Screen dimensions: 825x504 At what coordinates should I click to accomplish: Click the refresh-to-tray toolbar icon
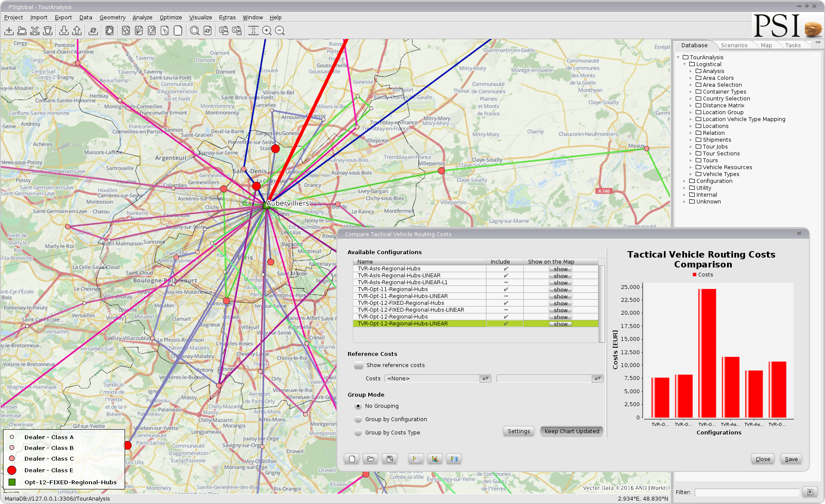pos(93,31)
